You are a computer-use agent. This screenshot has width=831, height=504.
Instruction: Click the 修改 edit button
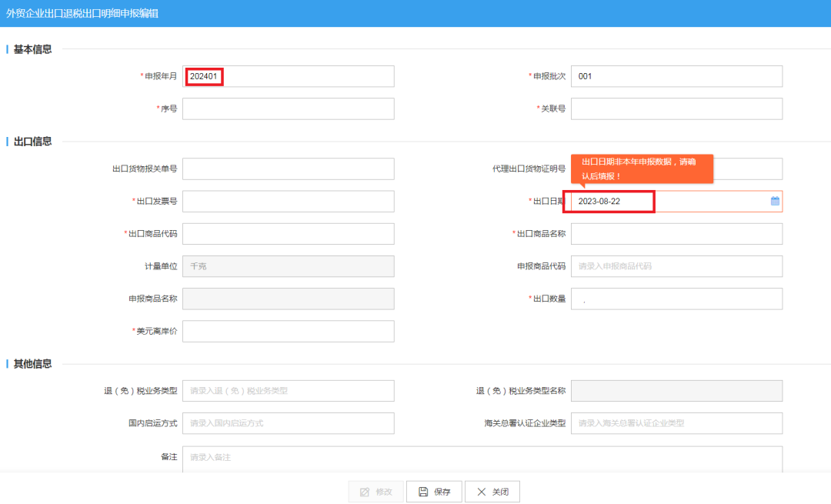375,492
